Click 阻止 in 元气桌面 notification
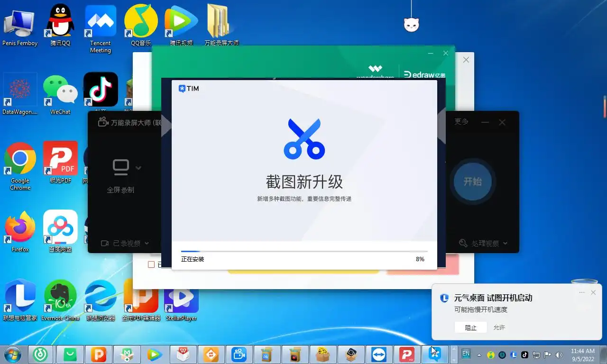 pyautogui.click(x=470, y=328)
